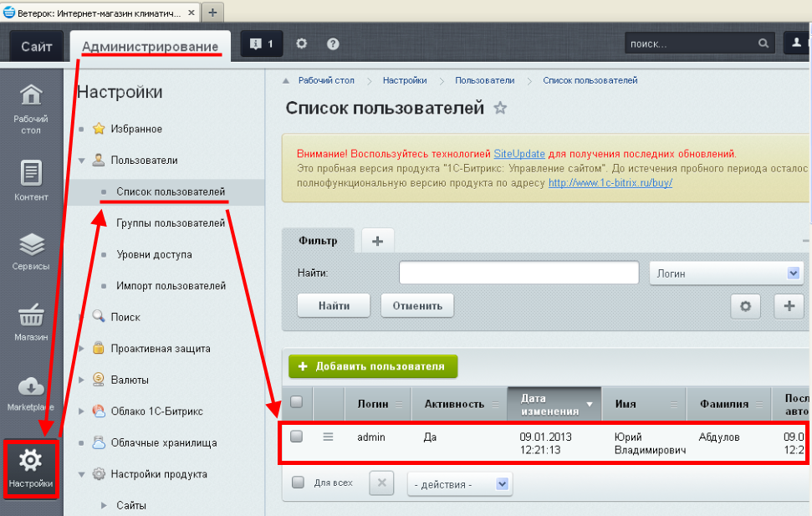Expand the Облако 1С-Битрикс section
Image resolution: width=812 pixels, height=516 pixels.
pos(81,411)
